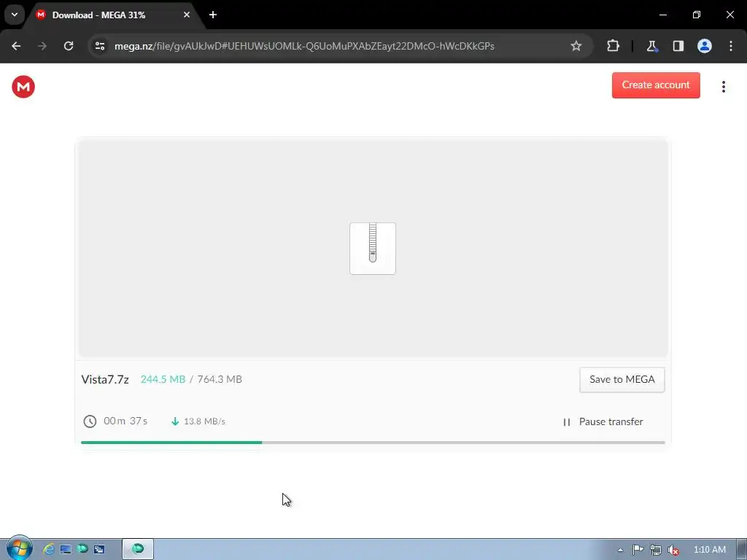
Task: Open the browser profile avatar
Action: click(704, 46)
